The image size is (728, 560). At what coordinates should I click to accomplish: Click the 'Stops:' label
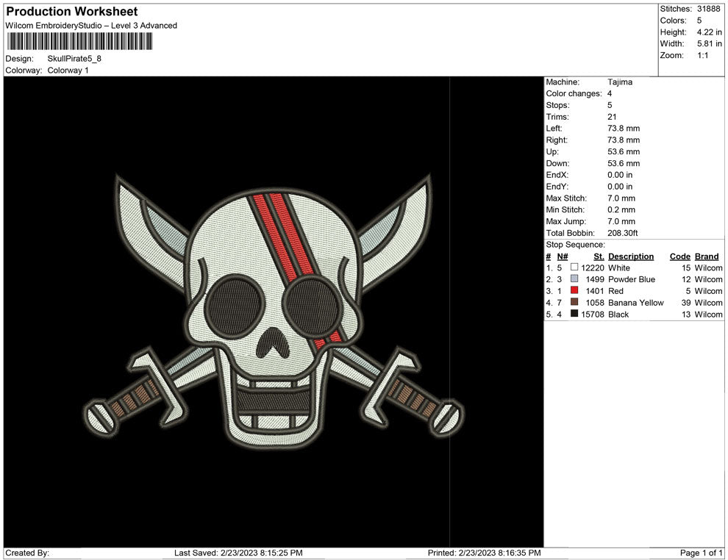(x=557, y=105)
